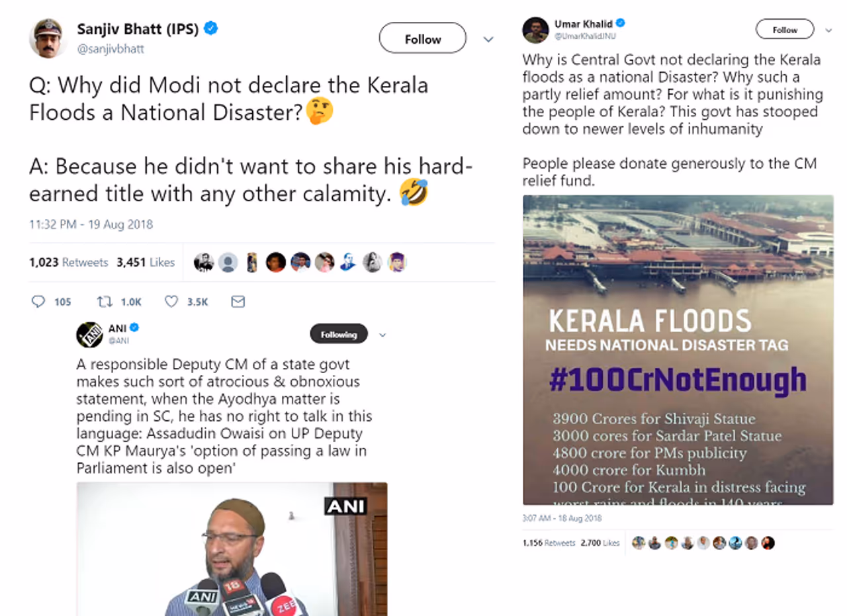Image resolution: width=847 pixels, height=616 pixels.
Task: Click the 11:32 PM - 19 Aug 2018 timestamp
Action: point(91,224)
